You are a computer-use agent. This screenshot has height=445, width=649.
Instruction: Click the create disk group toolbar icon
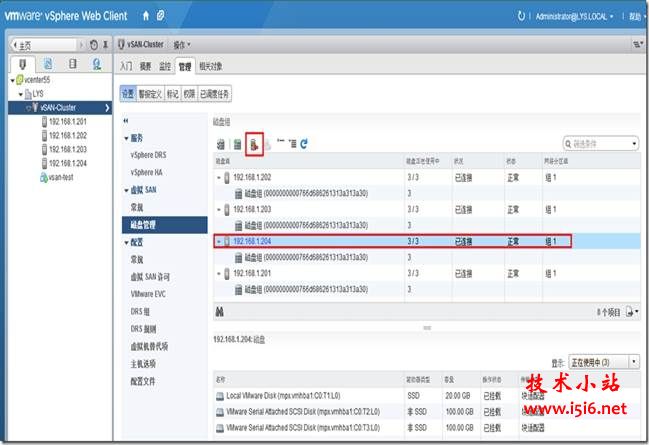(237, 144)
